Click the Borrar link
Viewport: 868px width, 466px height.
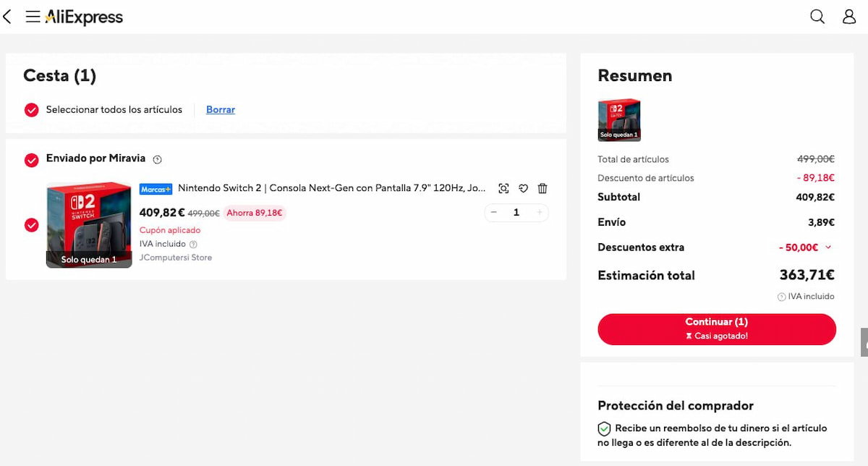221,110
